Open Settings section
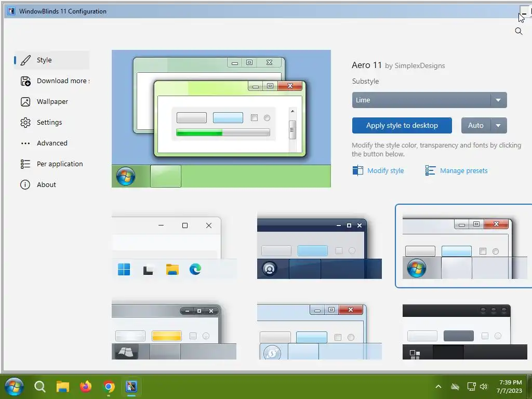Viewport: 532px width, 399px height. tap(51, 123)
